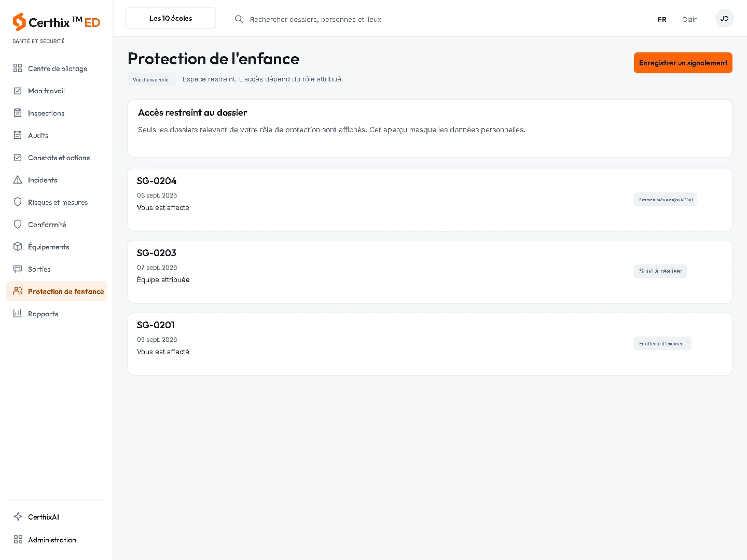Select the Vue d'ensemble tab chip
The width and height of the screenshot is (747, 560).
pyautogui.click(x=151, y=79)
